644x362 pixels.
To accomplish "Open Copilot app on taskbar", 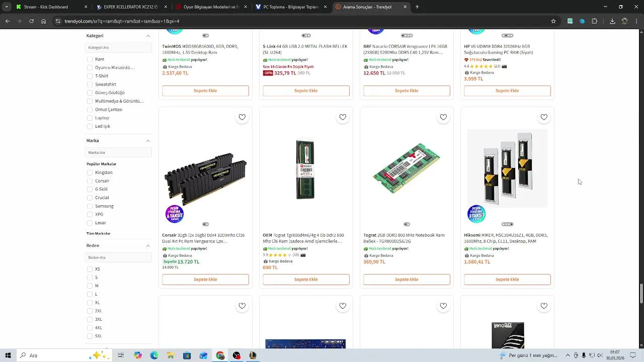I will coord(138,355).
